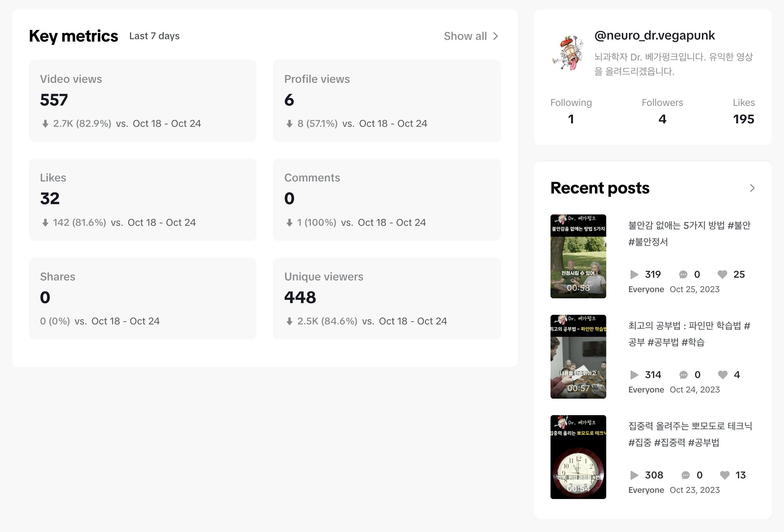Viewport: 784px width, 532px height.
Task: Open the @neuro_dr.vegapunk profile name
Action: click(x=654, y=35)
